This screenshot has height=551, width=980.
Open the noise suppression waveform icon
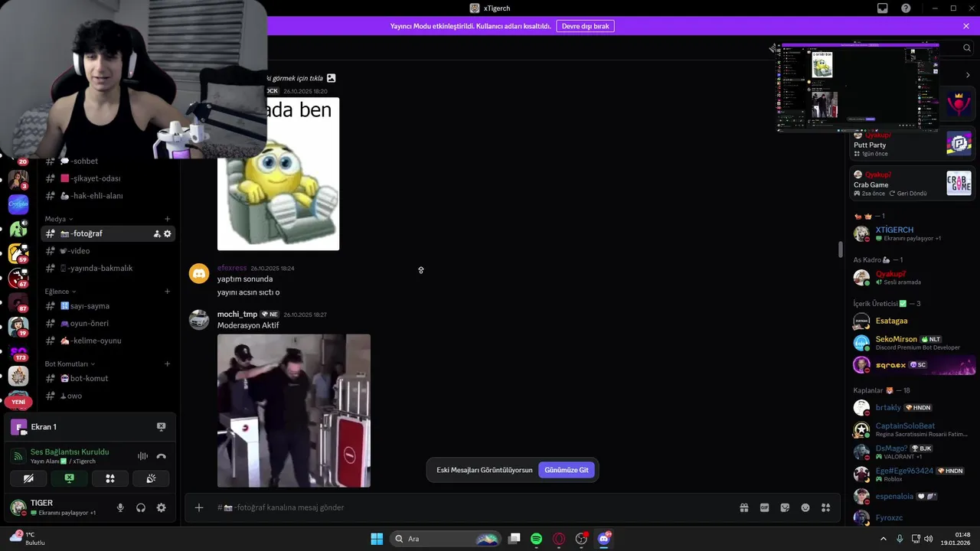(142, 456)
